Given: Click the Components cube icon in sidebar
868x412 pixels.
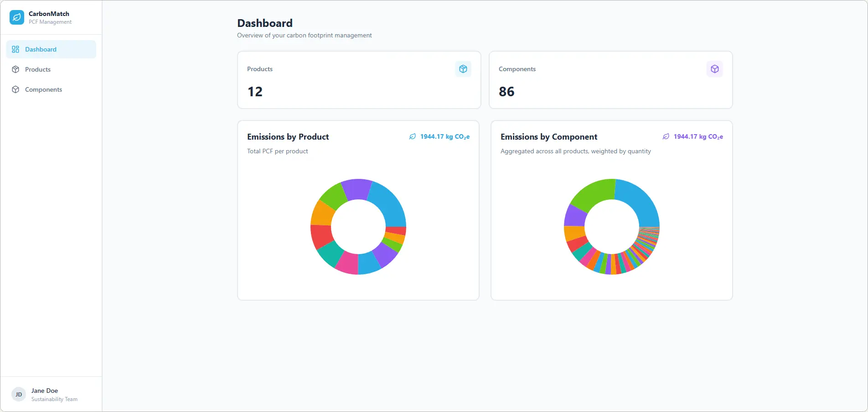Looking at the screenshot, I should click(x=15, y=89).
